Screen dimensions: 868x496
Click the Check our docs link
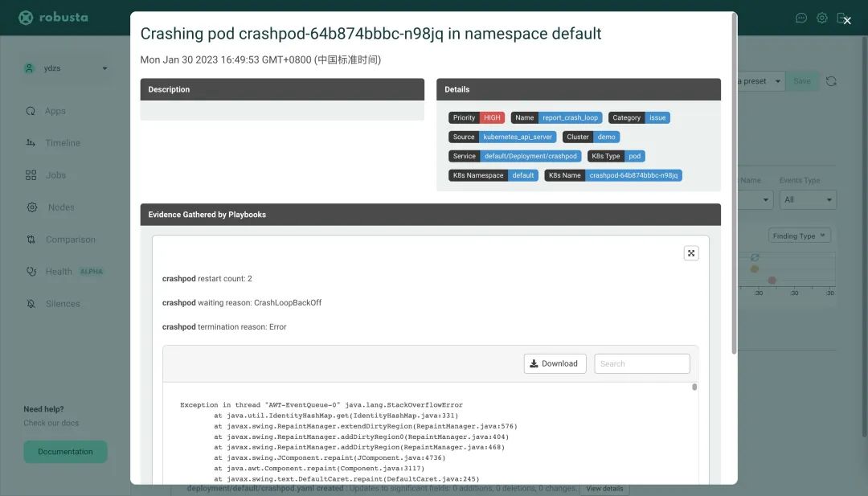[x=51, y=423]
